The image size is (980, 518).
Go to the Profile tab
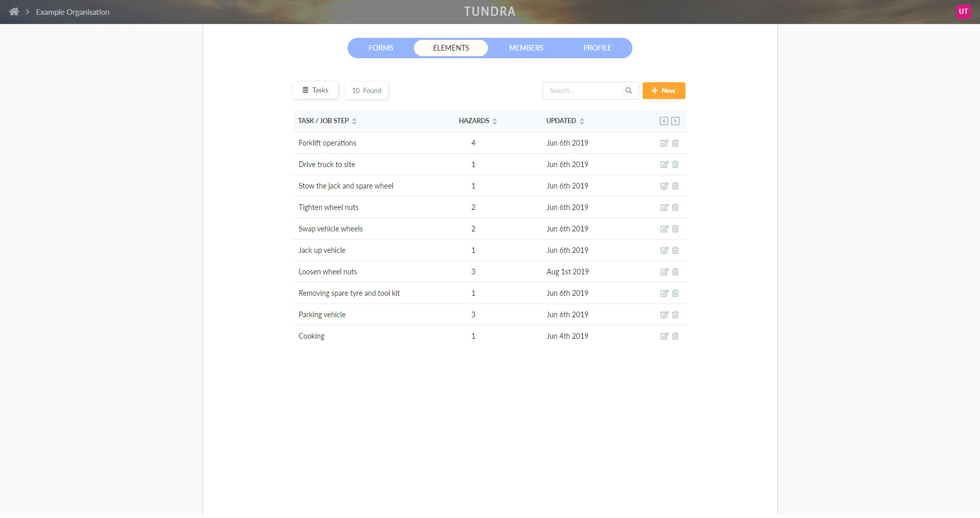(x=597, y=48)
